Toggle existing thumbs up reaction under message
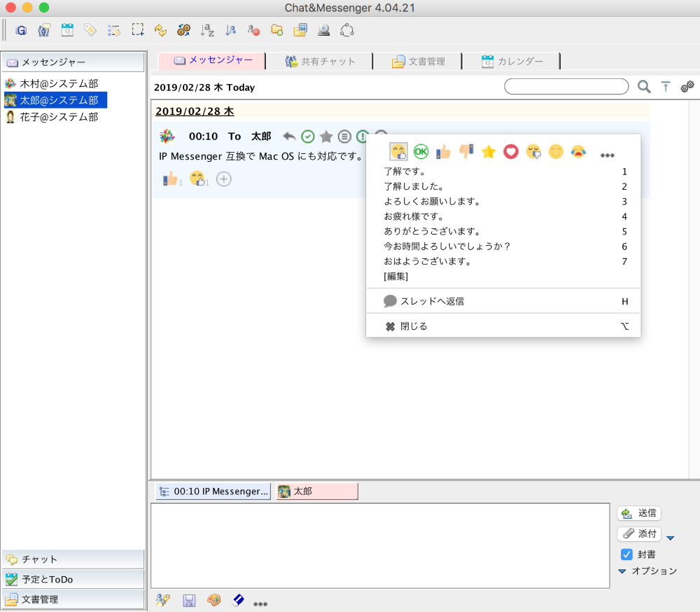700x612 pixels. pyautogui.click(x=171, y=179)
